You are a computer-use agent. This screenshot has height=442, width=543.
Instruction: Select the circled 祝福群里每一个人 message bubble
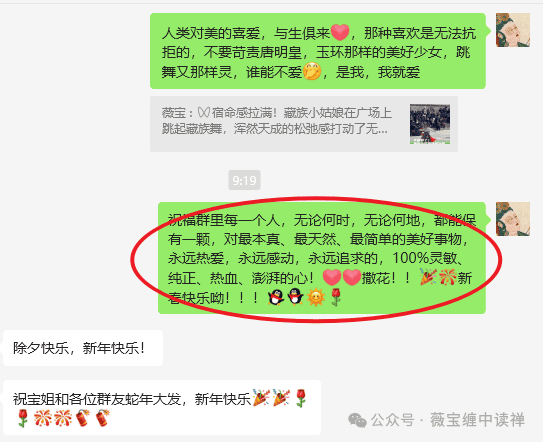[322, 258]
